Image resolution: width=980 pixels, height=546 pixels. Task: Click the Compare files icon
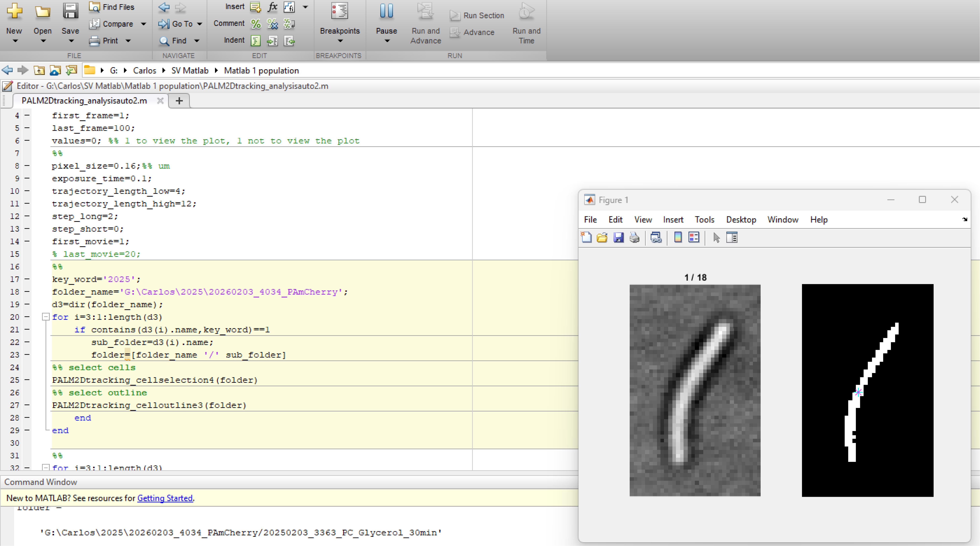tap(94, 24)
